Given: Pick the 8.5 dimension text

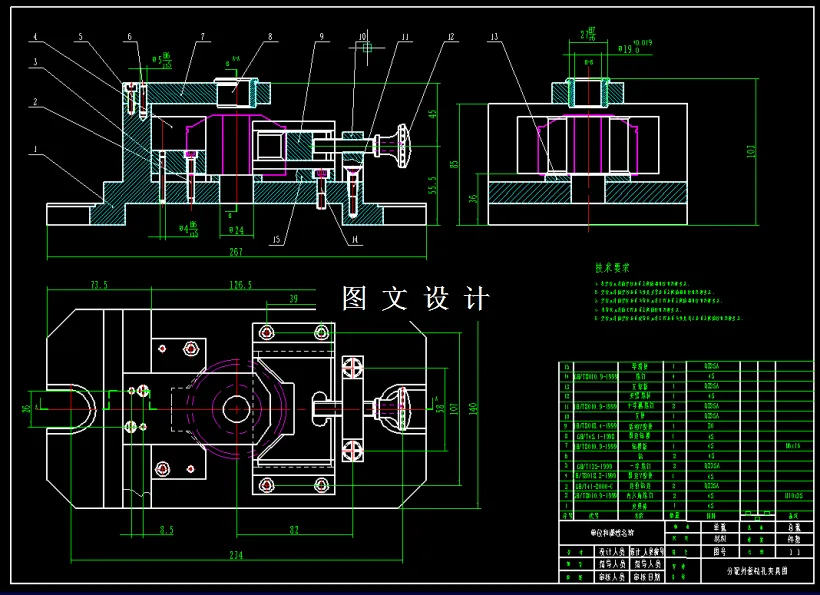Looking at the screenshot, I should 166,530.
